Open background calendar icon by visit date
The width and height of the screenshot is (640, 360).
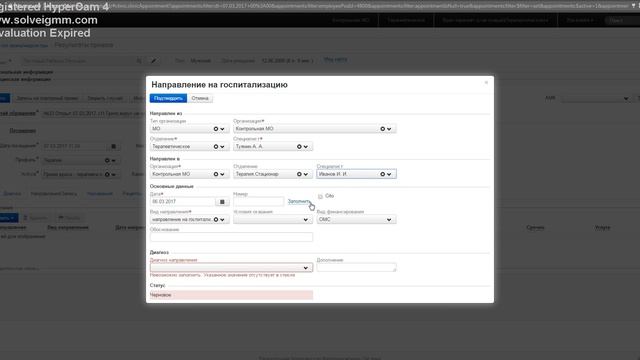click(x=113, y=146)
